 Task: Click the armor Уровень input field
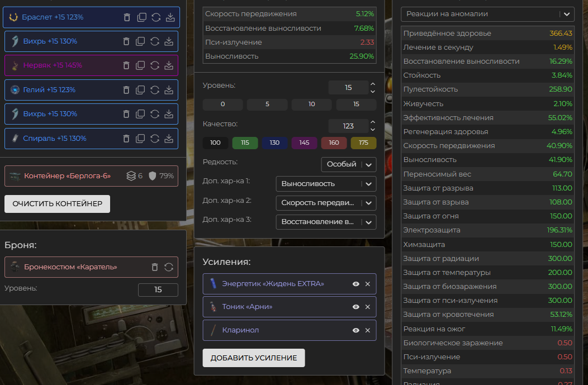click(158, 290)
